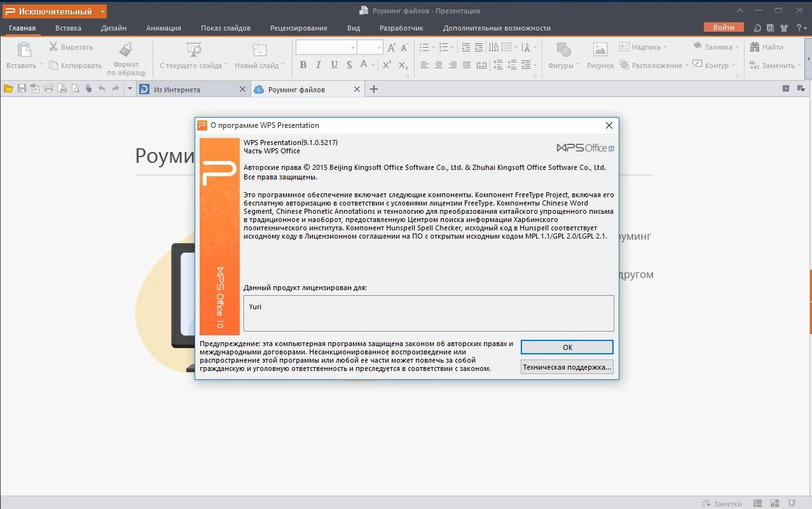812x509 pixels.
Task: Insert a Picture (Рисунок)
Action: click(x=600, y=50)
